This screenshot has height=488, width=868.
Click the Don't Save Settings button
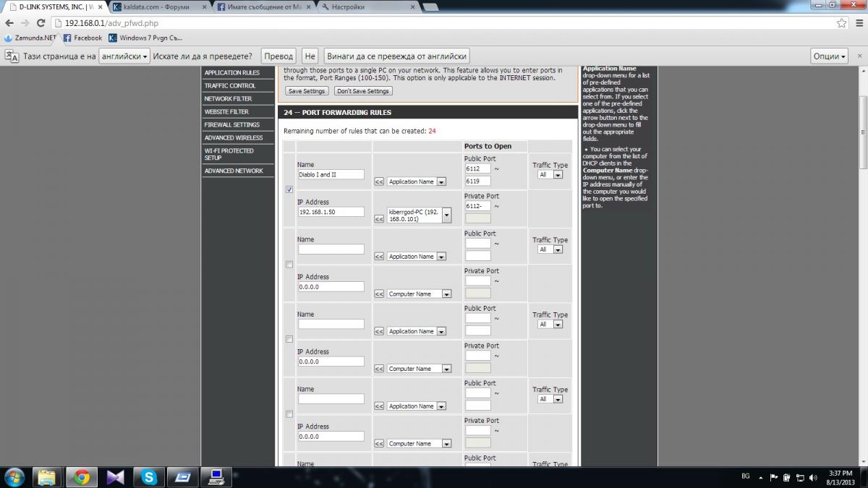(364, 91)
